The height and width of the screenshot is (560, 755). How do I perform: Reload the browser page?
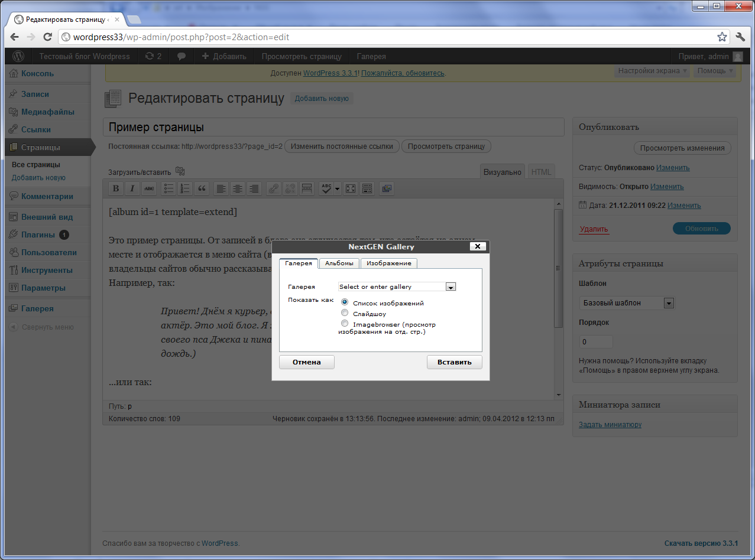(48, 37)
